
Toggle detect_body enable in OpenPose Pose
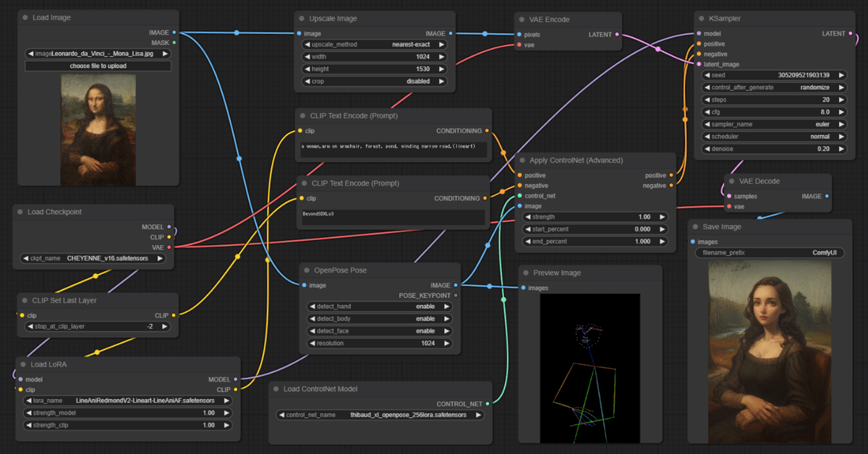(380, 319)
